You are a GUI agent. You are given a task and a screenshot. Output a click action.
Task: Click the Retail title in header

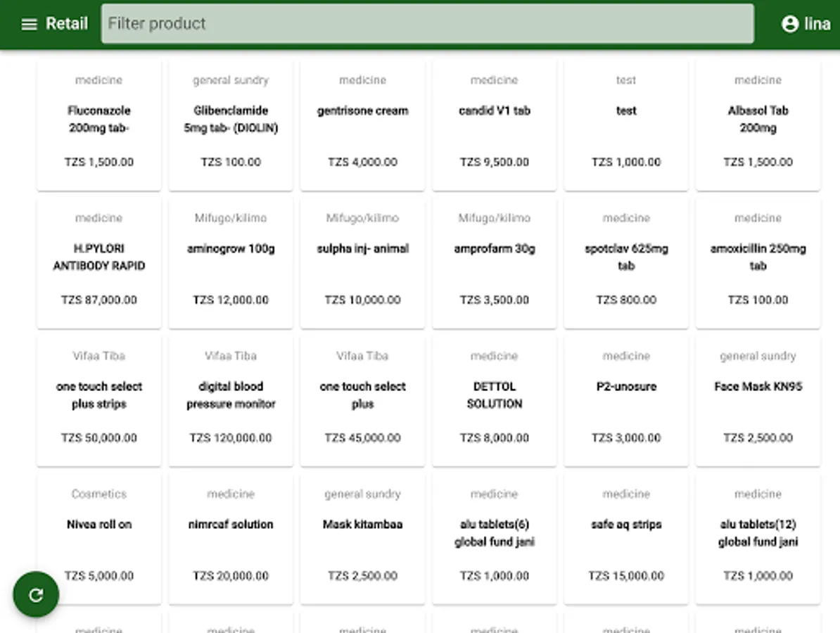point(67,24)
